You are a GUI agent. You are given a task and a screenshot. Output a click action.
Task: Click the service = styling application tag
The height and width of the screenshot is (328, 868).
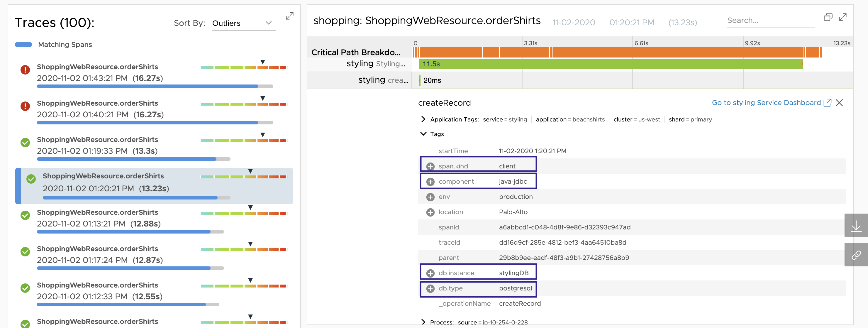(505, 119)
